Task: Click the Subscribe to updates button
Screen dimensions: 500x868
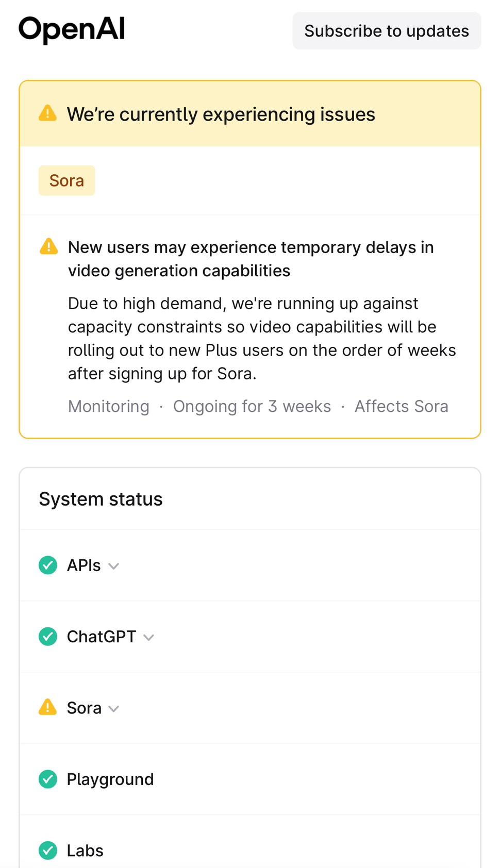Action: [387, 31]
